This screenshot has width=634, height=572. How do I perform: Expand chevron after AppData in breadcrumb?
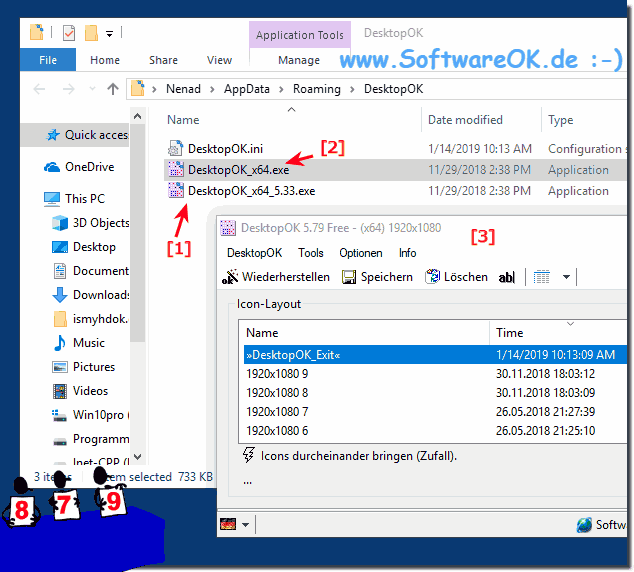(x=281, y=89)
